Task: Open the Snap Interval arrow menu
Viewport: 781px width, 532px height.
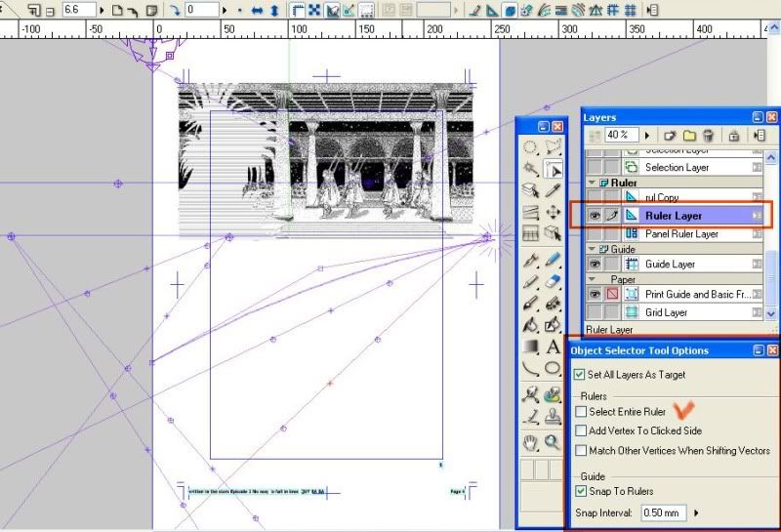Action: click(x=696, y=512)
